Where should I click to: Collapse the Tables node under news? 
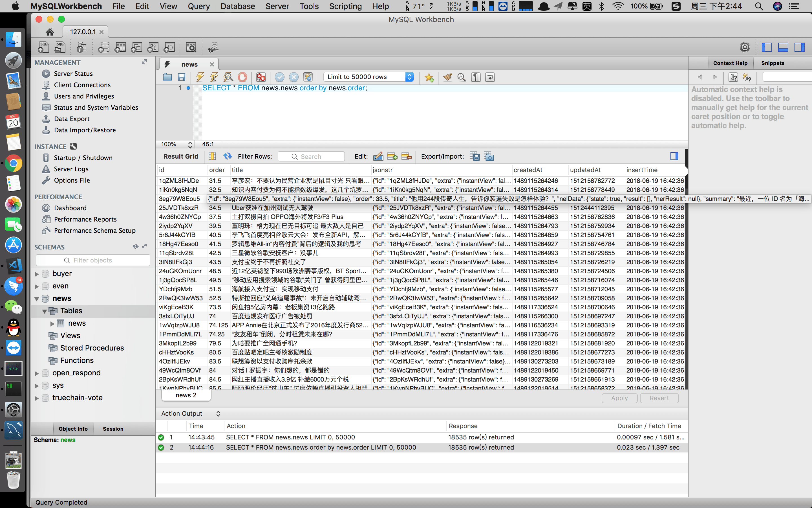coord(44,311)
